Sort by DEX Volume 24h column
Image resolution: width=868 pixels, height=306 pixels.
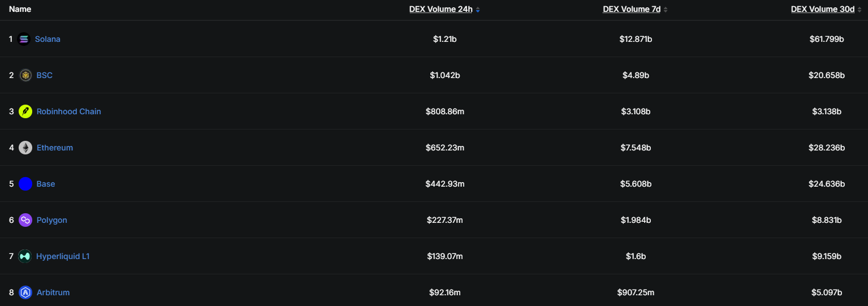click(x=442, y=9)
